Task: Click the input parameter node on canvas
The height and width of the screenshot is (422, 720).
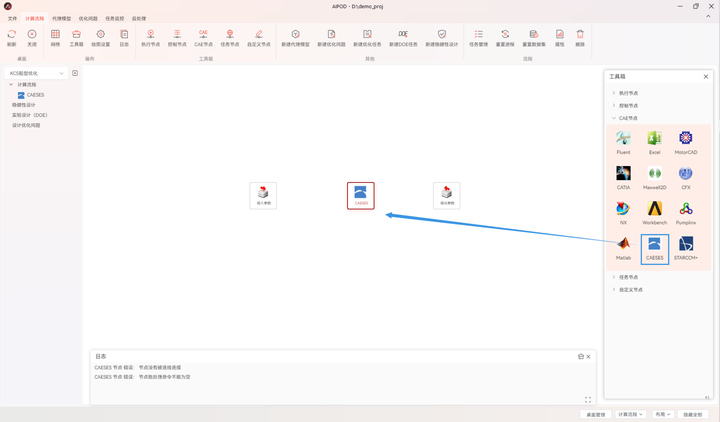Action: pyautogui.click(x=263, y=196)
